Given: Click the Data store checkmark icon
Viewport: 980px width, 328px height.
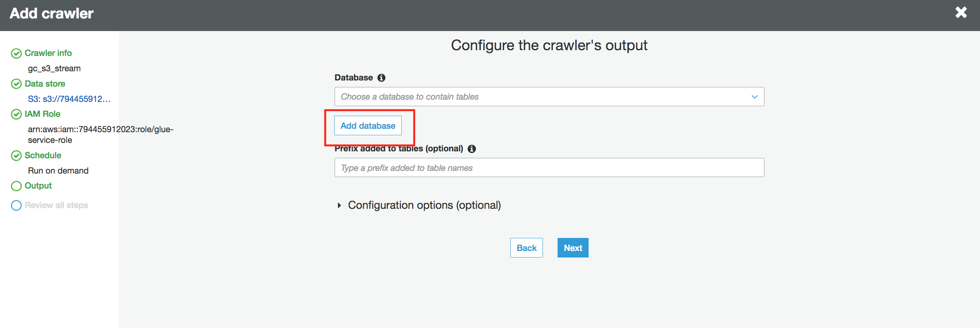Looking at the screenshot, I should pos(16,84).
